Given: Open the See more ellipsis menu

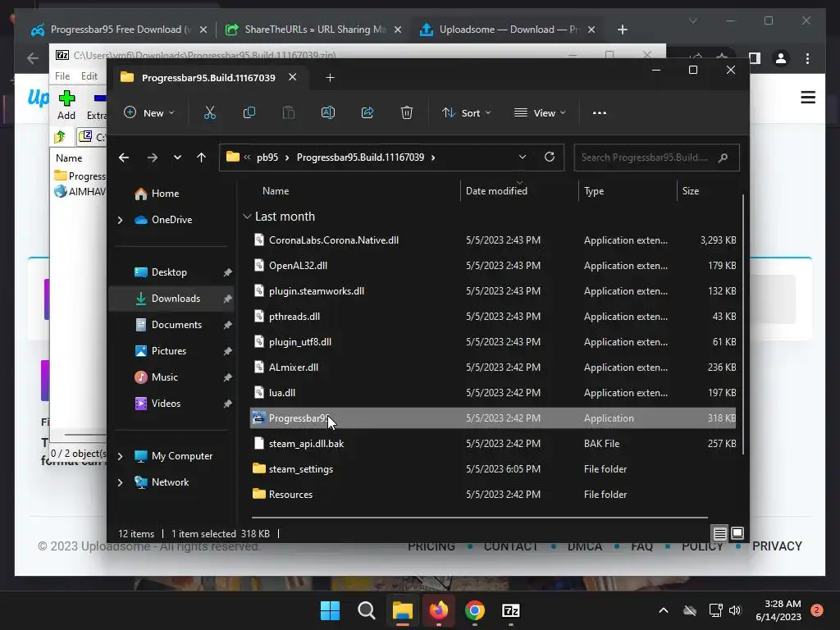Looking at the screenshot, I should click(x=600, y=113).
